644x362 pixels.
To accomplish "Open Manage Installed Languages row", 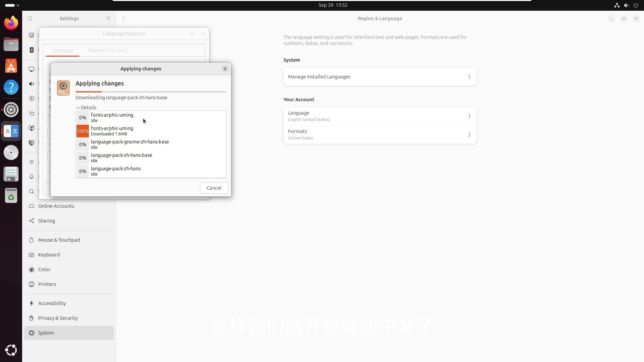I will (380, 77).
